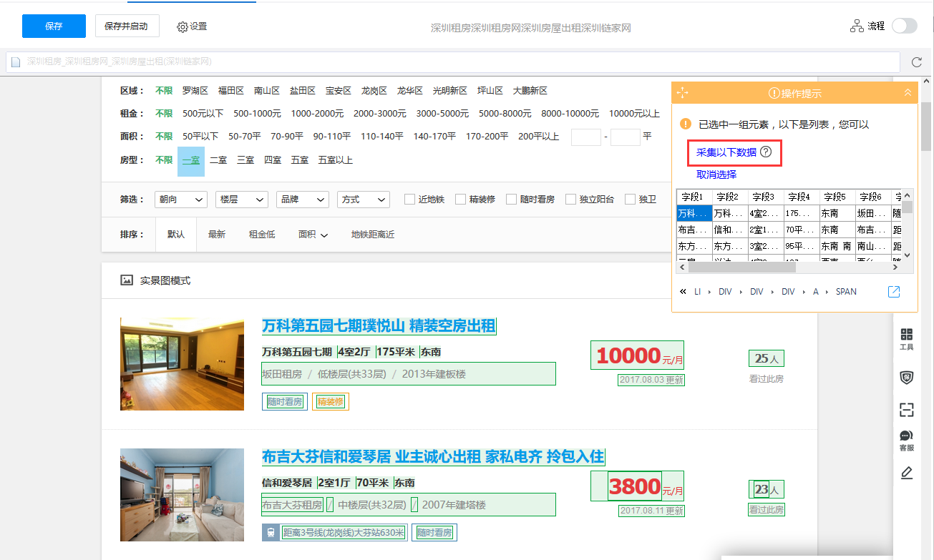The height and width of the screenshot is (560, 934).
Task: Click the 10000元/月 price
Action: (637, 355)
